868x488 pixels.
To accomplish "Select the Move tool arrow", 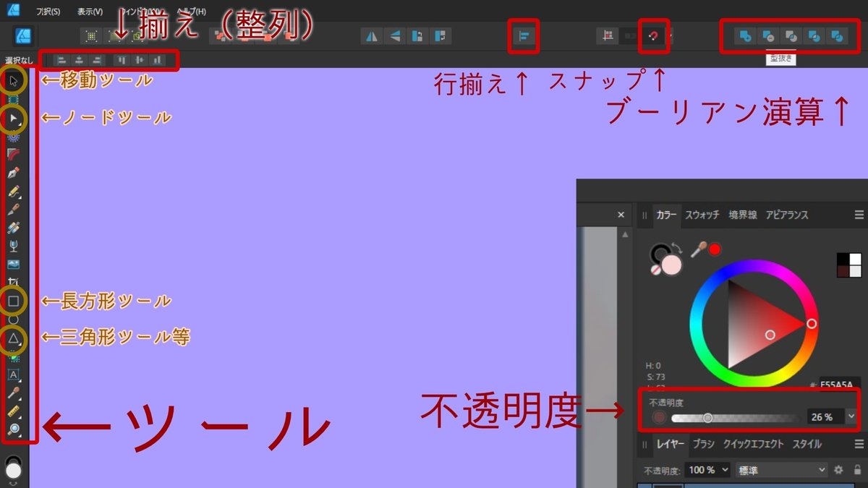I will (13, 80).
